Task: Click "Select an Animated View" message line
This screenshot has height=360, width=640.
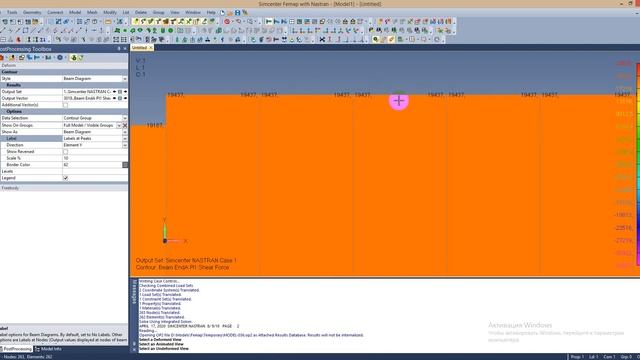Action: [x=161, y=344]
